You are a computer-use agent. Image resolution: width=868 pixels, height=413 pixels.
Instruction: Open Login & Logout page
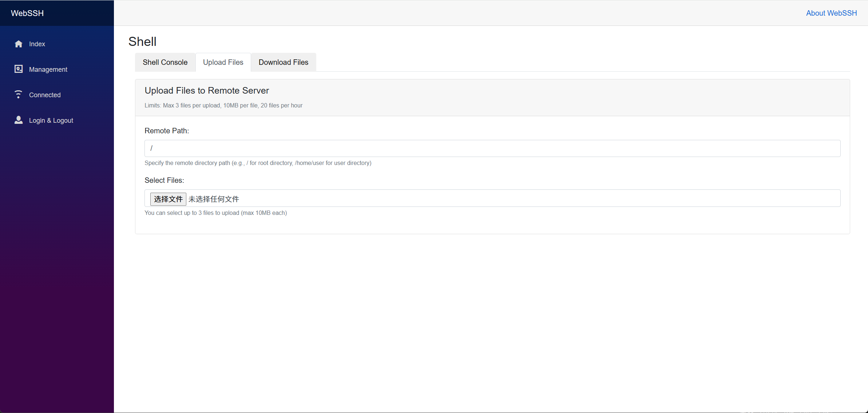(x=51, y=121)
